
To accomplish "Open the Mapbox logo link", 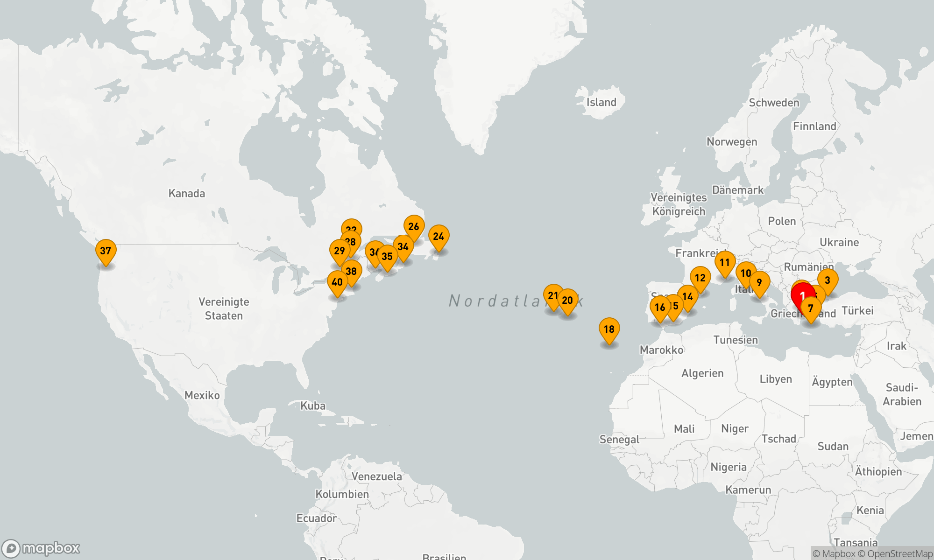I will click(41, 548).
